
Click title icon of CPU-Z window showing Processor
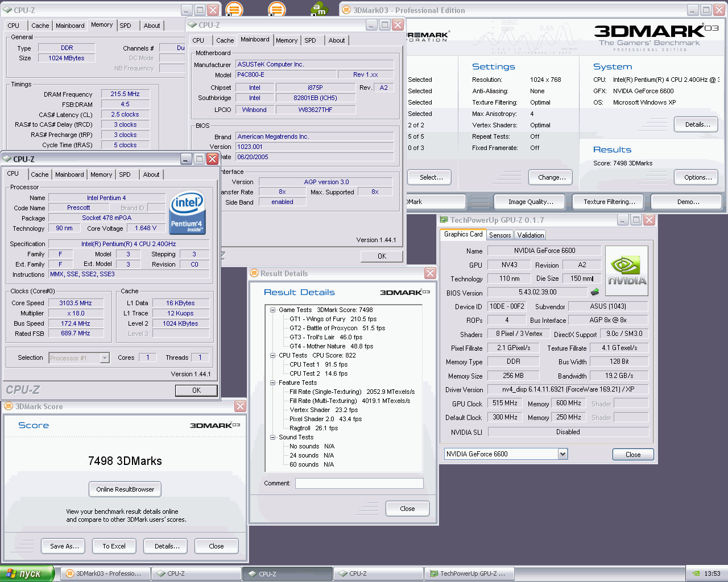click(7, 159)
